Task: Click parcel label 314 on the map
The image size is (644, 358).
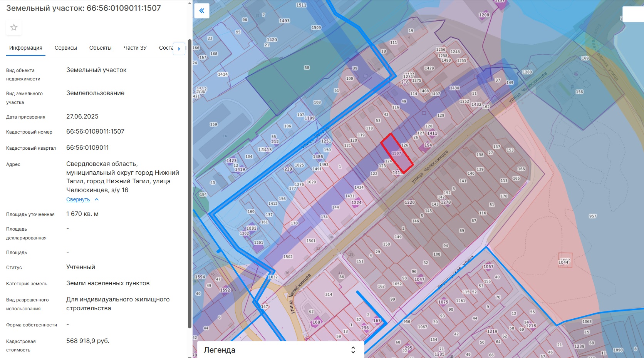Action: pyautogui.click(x=329, y=294)
